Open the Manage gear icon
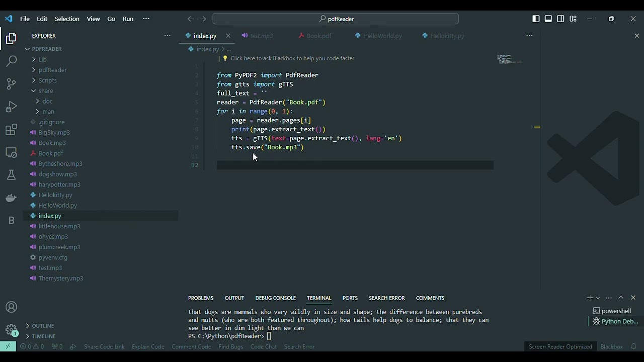The height and width of the screenshot is (362, 644). 11,330
